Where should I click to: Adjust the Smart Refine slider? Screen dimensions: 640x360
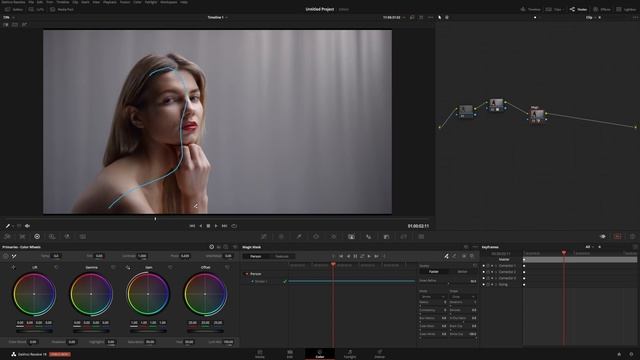[448, 283]
